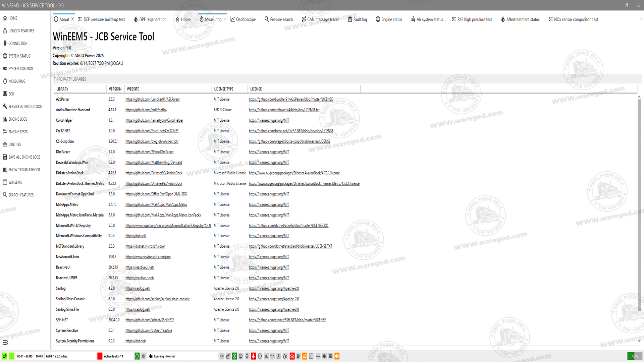Viewport: 644px width, 362px height.
Task: Toggle the green engine start indicator
Action: [x=234, y=356]
